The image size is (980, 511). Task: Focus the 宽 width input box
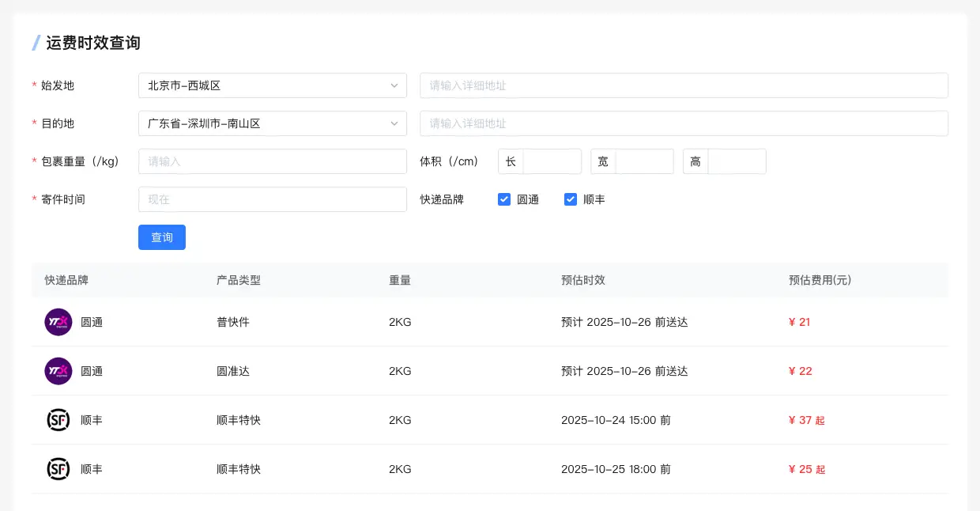coord(643,161)
